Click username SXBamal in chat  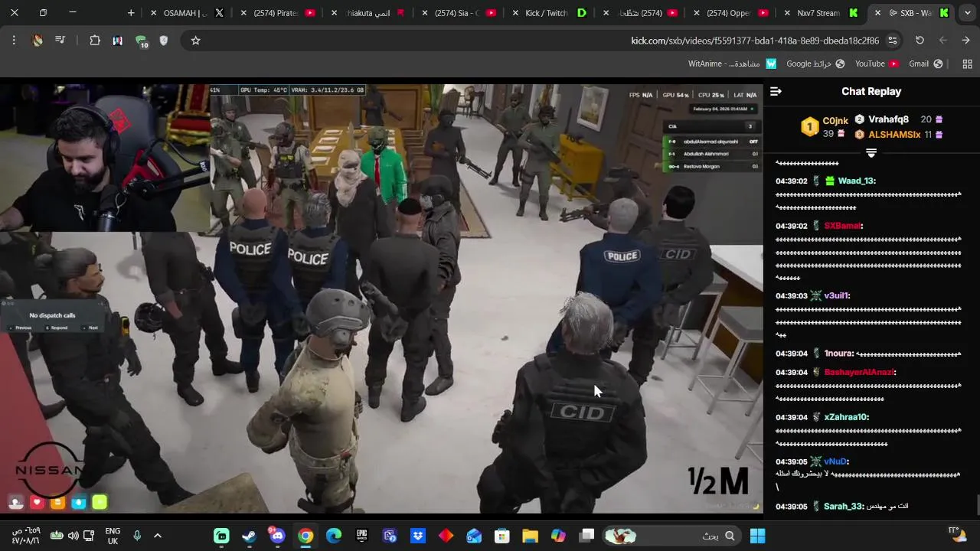coord(842,226)
